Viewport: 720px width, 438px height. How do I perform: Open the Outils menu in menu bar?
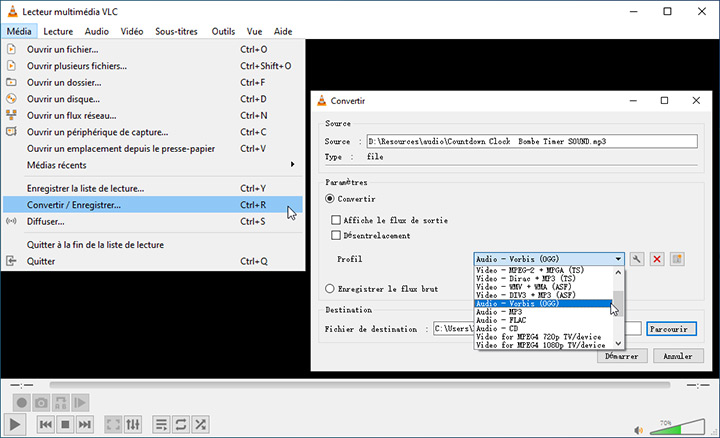(223, 31)
